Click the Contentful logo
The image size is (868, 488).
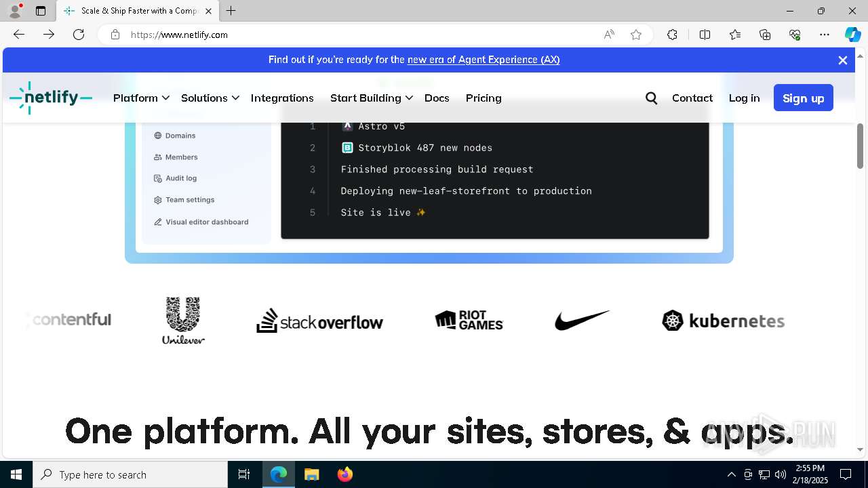[68, 320]
